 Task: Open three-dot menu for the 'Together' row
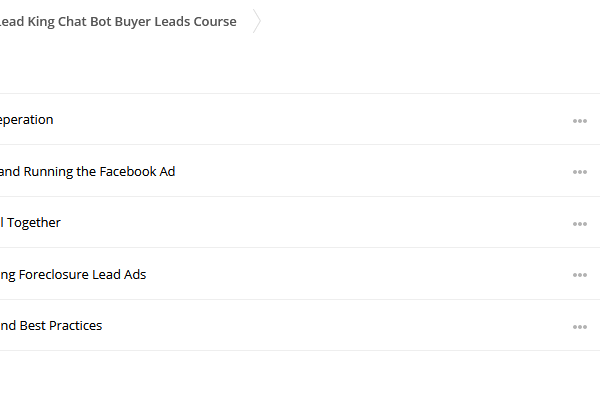[580, 224]
